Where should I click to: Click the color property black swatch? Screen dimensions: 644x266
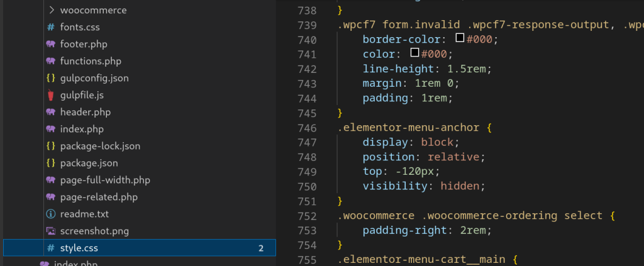point(414,53)
